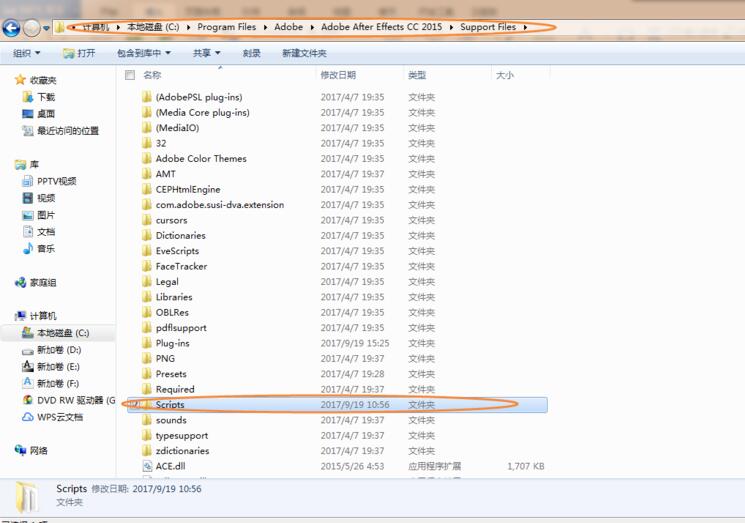Select WPS云文档 in navigation pane
This screenshot has width=745, height=523.
(60, 417)
